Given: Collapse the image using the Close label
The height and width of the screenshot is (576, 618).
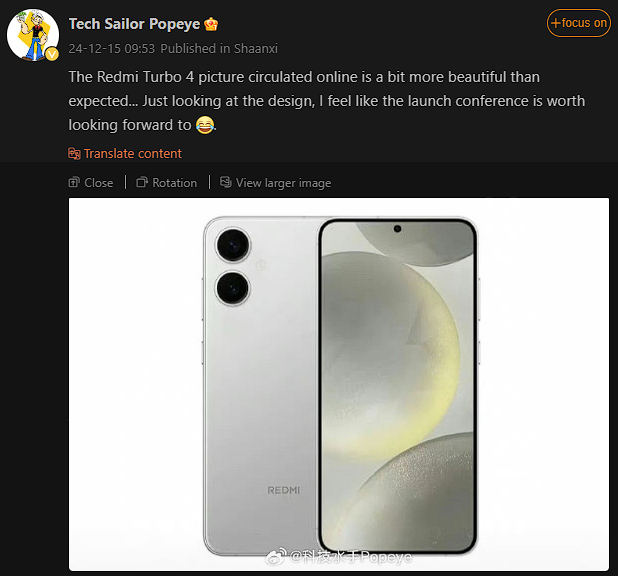Looking at the screenshot, I should tap(98, 183).
